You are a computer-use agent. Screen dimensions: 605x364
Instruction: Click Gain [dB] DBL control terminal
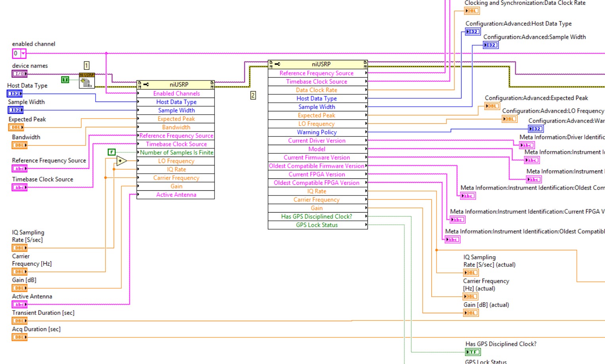pyautogui.click(x=19, y=288)
